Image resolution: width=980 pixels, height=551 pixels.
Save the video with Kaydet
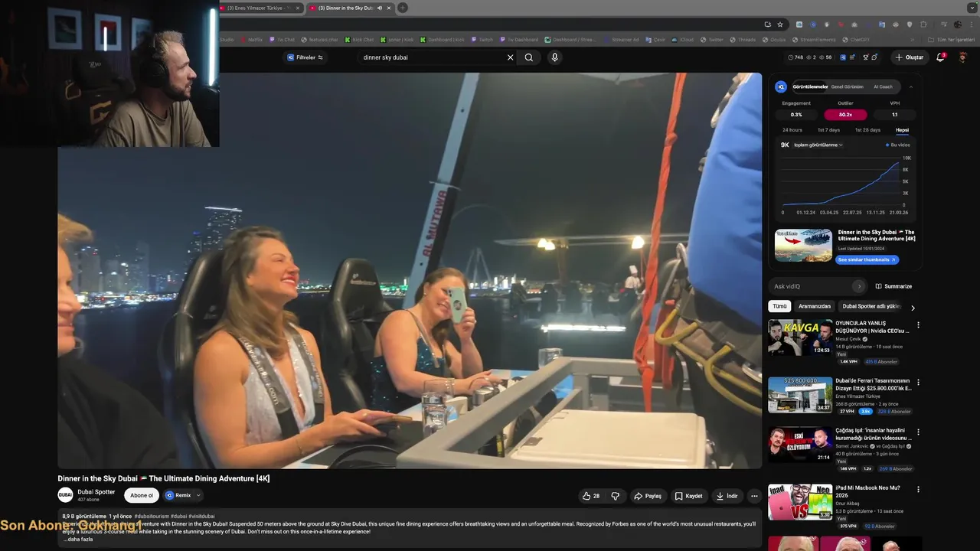(x=688, y=496)
